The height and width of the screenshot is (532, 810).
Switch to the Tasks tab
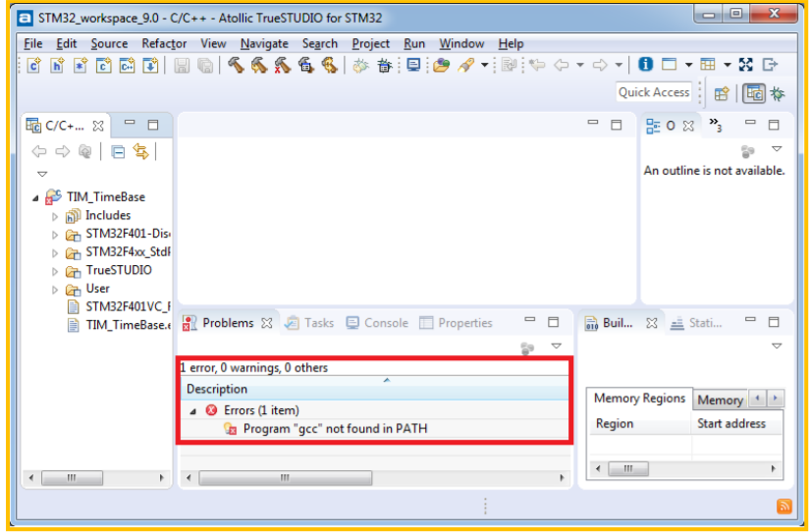(x=310, y=323)
